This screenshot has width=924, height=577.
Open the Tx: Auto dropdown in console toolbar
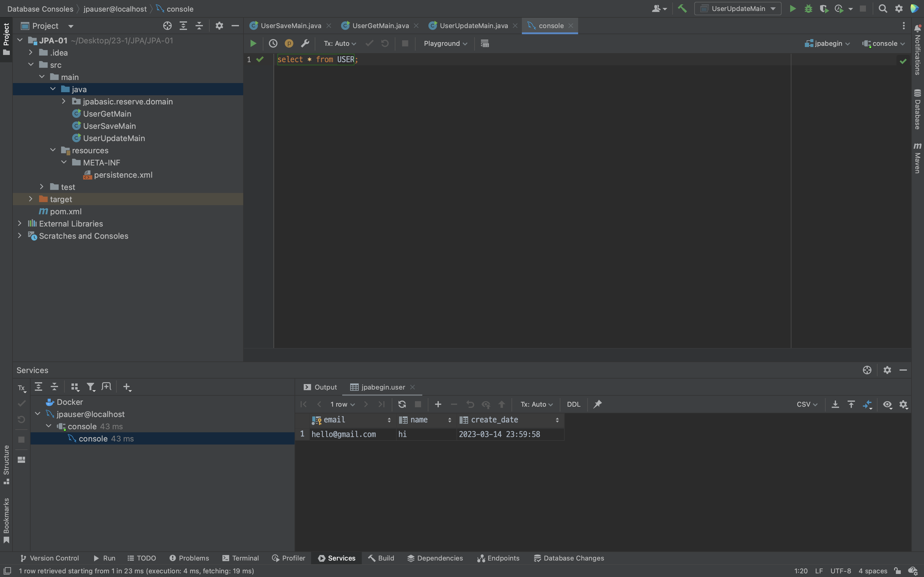[x=339, y=43]
